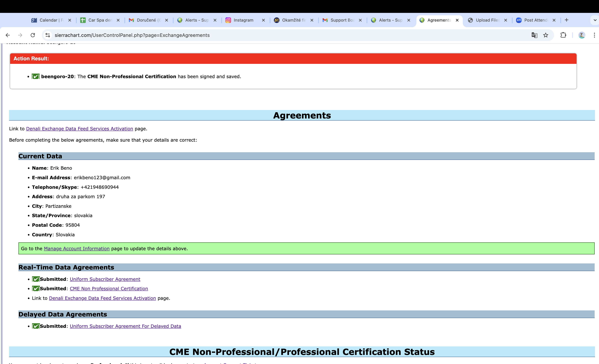Click the address bar URL field
599x364 pixels.
click(x=243, y=35)
